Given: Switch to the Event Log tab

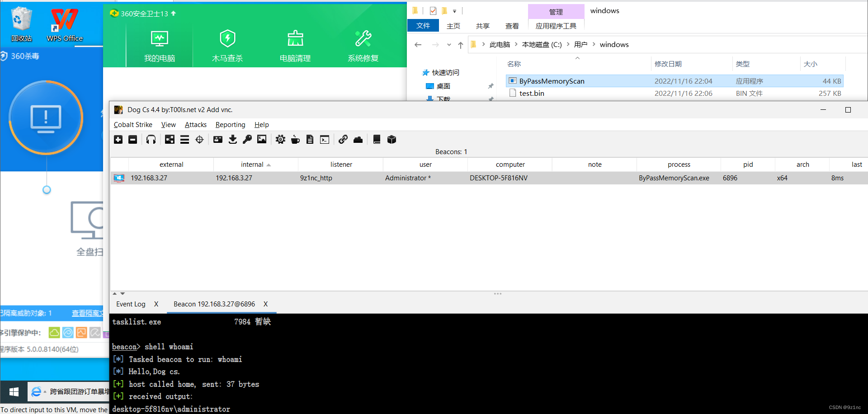Looking at the screenshot, I should pos(131,304).
